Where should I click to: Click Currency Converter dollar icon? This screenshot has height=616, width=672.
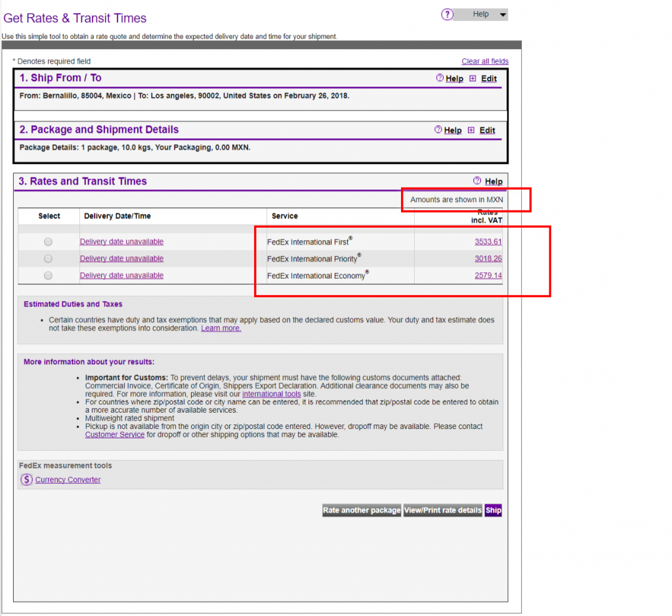tap(26, 480)
